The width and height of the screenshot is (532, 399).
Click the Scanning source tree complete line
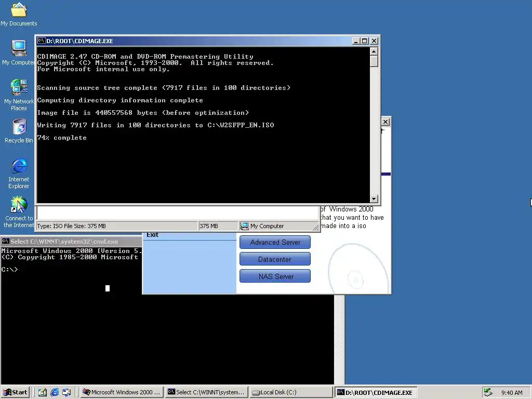(x=164, y=88)
